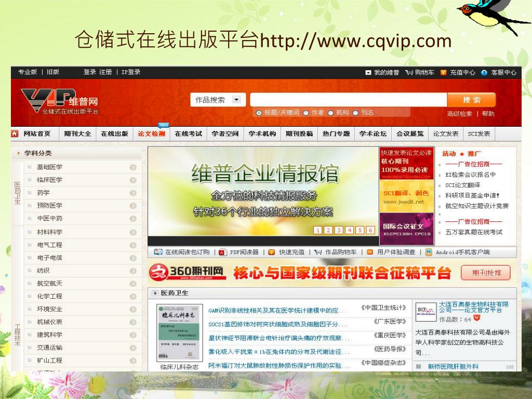Click the 注册 link
Image resolution: width=532 pixels, height=399 pixels.
105,72
